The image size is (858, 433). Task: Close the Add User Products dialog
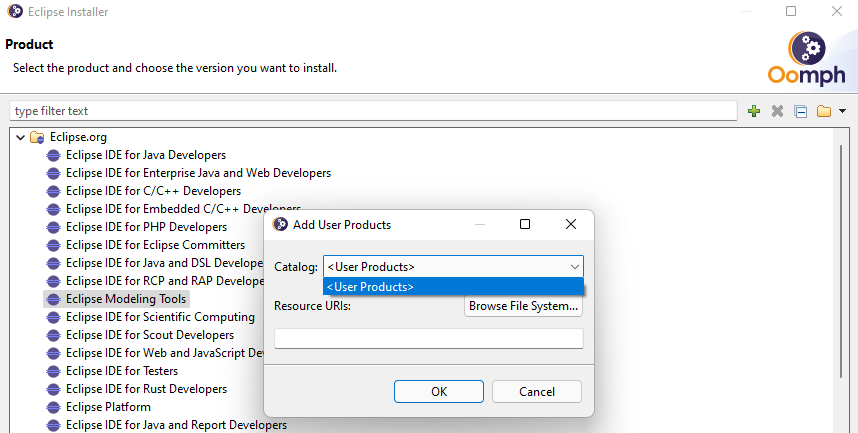(571, 224)
